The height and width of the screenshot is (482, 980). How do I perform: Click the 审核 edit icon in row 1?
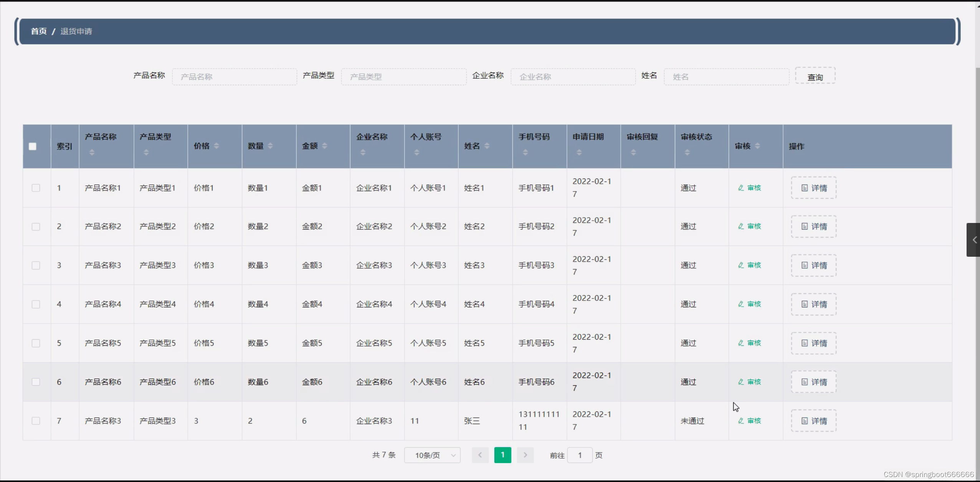tap(741, 188)
